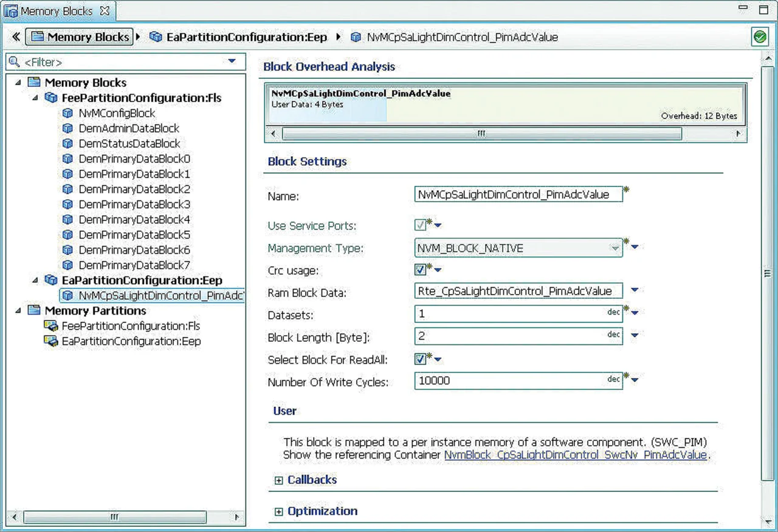Toggle Select Block For ReadAll checkbox

420,359
